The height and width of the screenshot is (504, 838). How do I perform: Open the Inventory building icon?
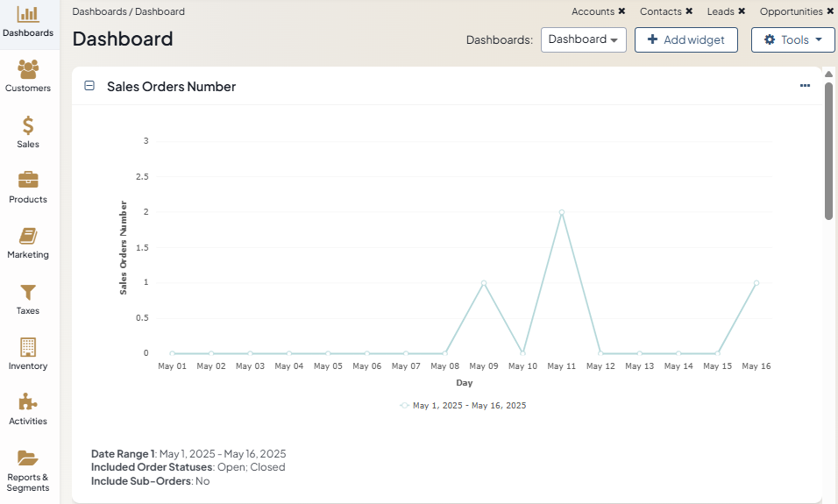pyautogui.click(x=28, y=347)
